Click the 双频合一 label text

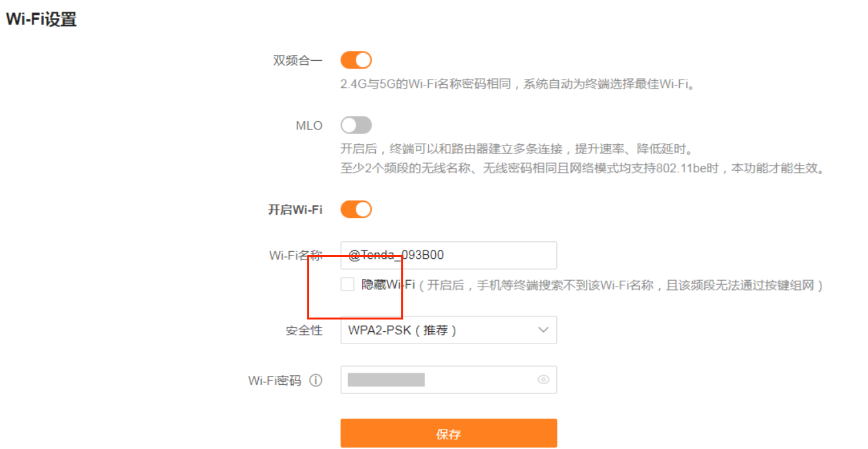[298, 61]
